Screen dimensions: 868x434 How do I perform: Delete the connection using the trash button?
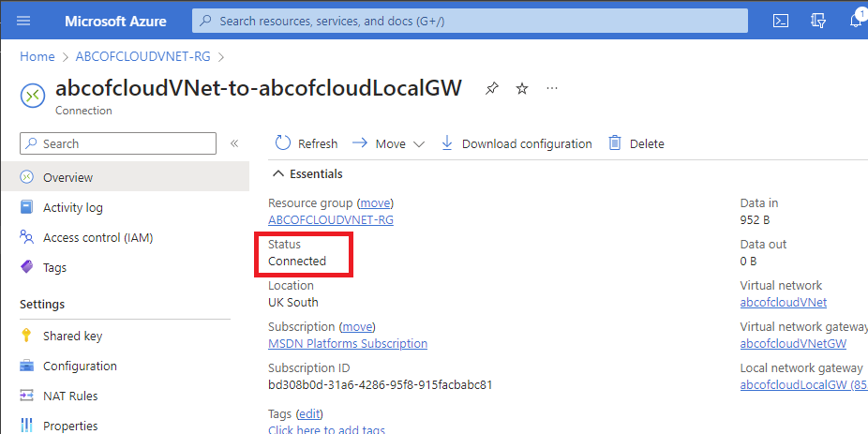636,143
